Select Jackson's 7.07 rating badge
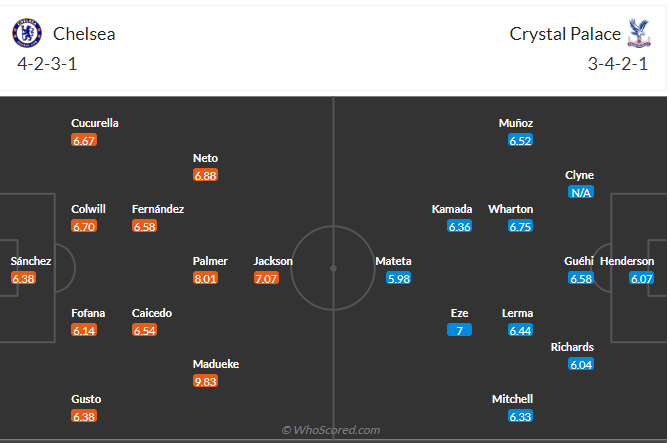The height and width of the screenshot is (443, 670). pyautogui.click(x=266, y=279)
